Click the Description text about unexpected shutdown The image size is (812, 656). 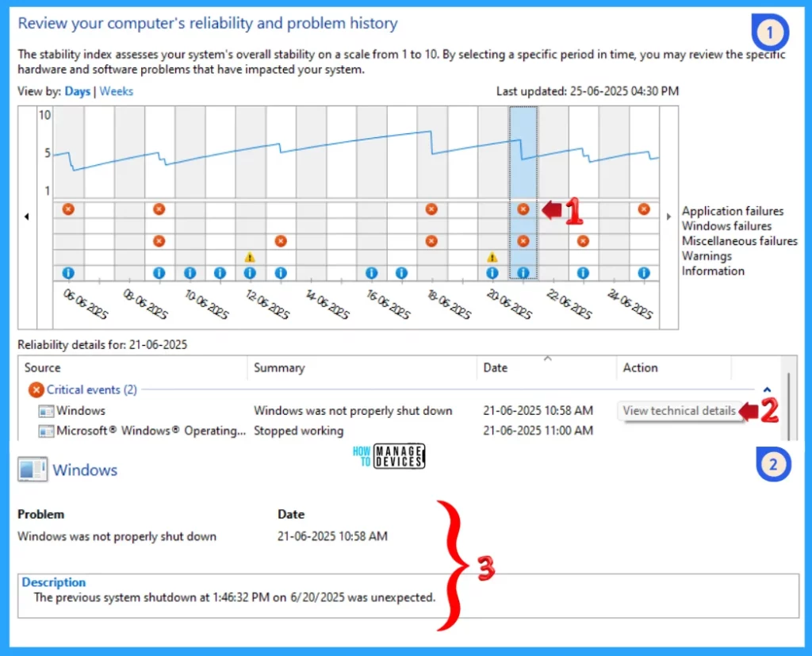point(235,597)
